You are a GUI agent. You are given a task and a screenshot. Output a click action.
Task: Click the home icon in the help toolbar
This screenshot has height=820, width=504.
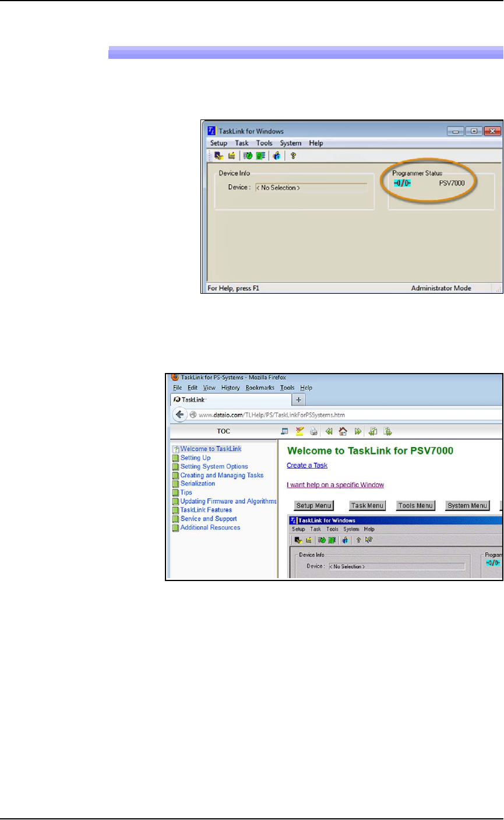344,432
